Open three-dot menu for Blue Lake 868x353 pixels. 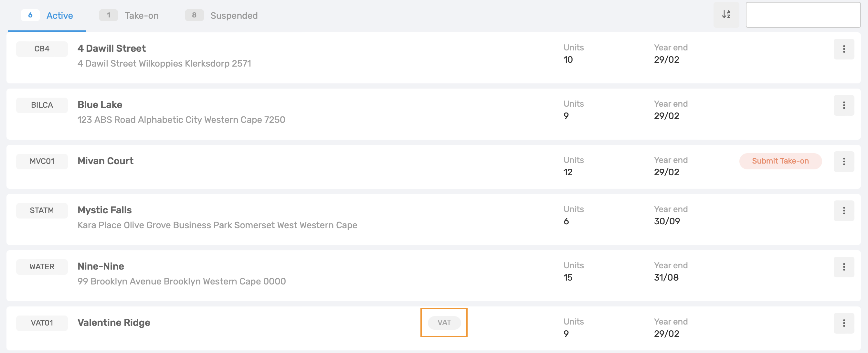(843, 105)
